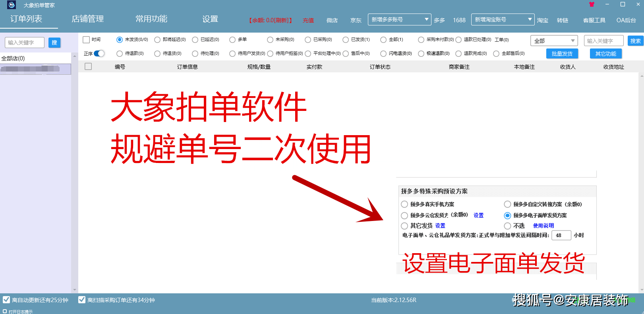This screenshot has width=644, height=314.
Task: Click 转链 option
Action: click(563, 20)
